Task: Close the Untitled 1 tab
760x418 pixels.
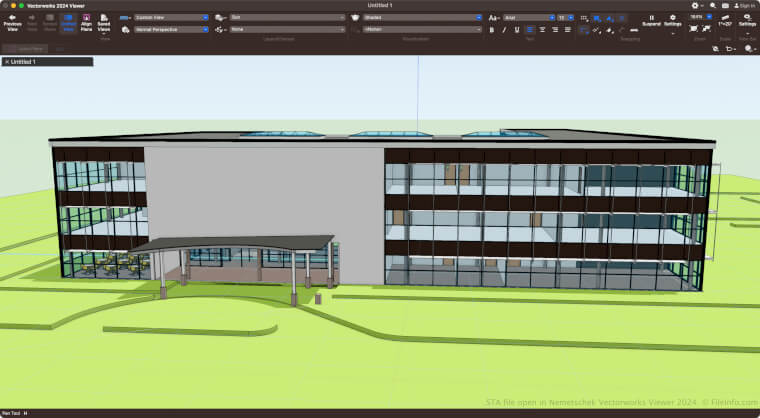Action: pos(6,62)
